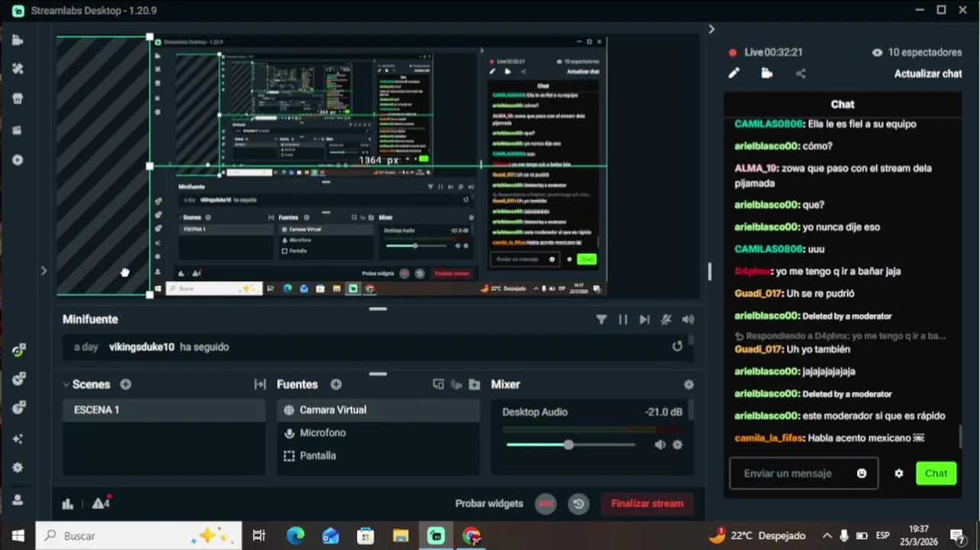Open the Editor camera icon in sidebar

tap(18, 40)
